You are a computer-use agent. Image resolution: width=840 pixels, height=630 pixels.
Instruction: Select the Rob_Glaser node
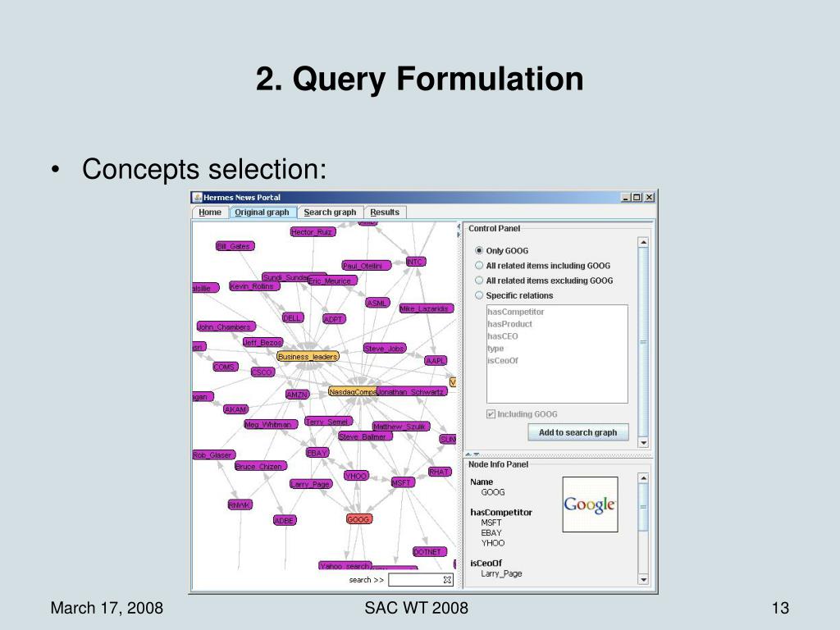point(212,454)
